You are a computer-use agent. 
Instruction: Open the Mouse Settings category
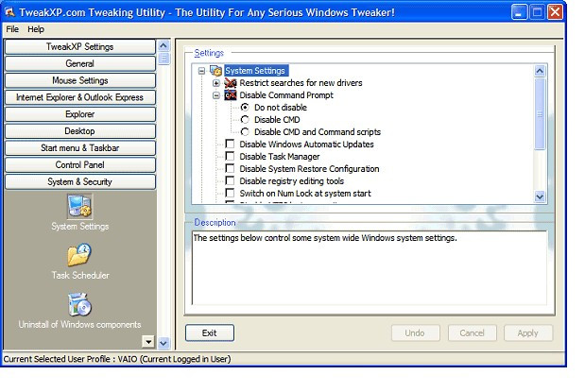pos(79,80)
